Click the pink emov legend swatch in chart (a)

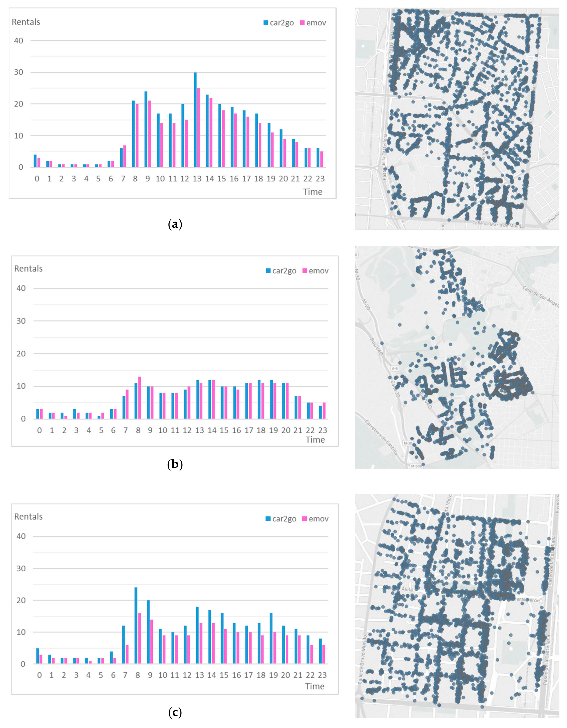[x=303, y=23]
